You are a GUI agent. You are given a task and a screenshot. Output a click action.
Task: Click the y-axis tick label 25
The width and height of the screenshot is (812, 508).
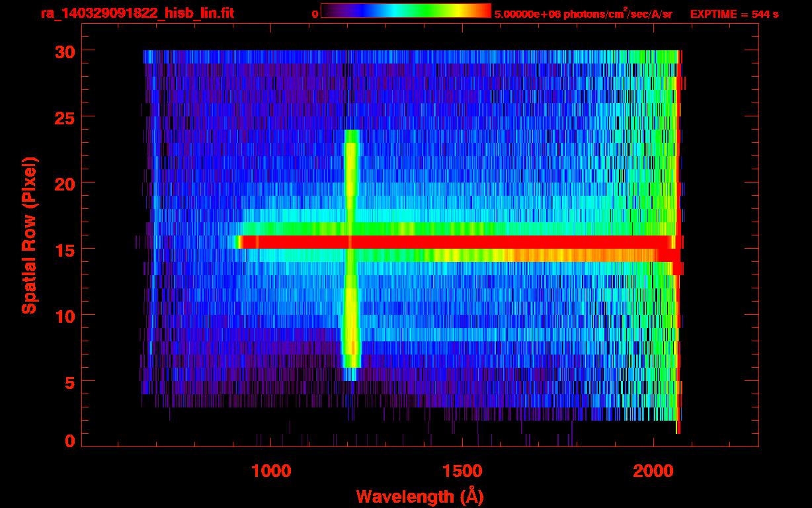coord(65,117)
